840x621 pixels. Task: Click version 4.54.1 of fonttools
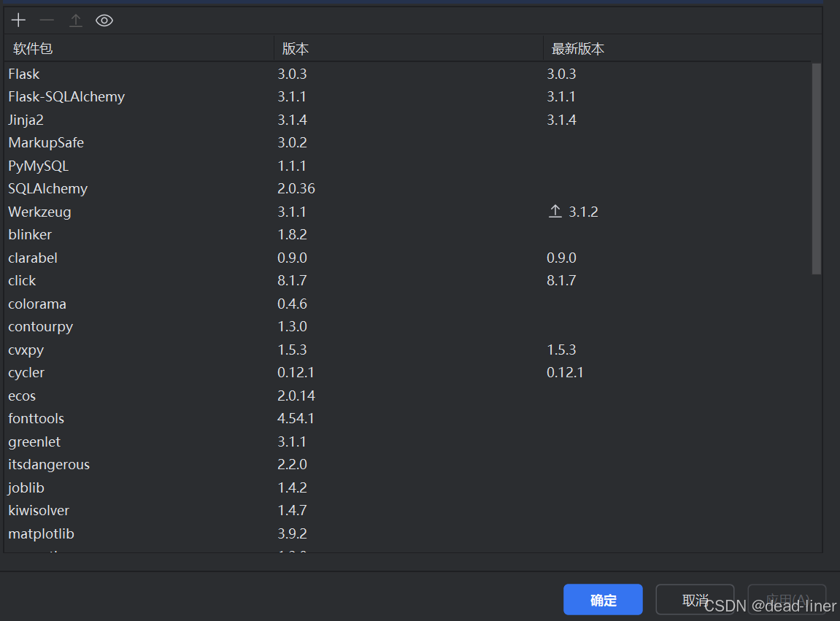296,418
